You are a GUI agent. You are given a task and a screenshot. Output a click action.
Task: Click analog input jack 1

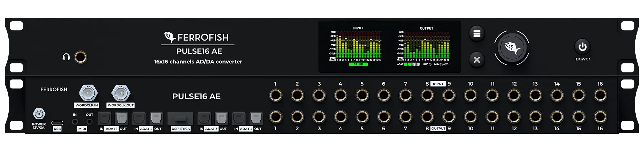(x=275, y=95)
